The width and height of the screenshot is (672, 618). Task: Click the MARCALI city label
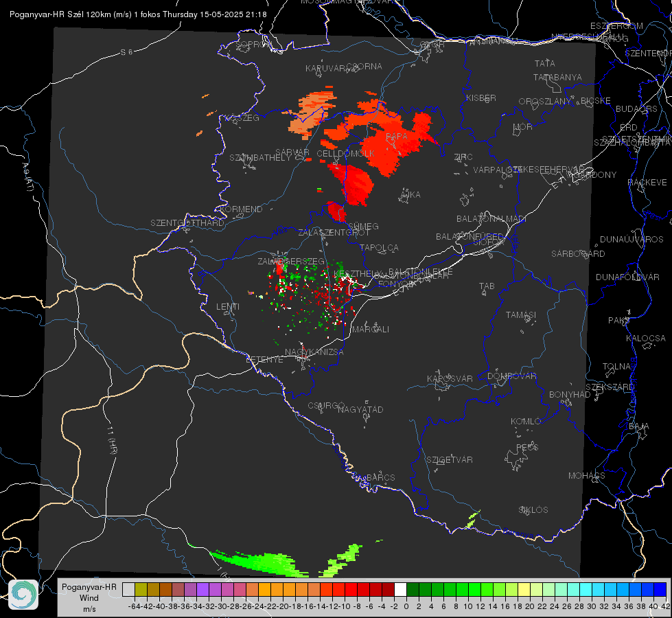(371, 330)
